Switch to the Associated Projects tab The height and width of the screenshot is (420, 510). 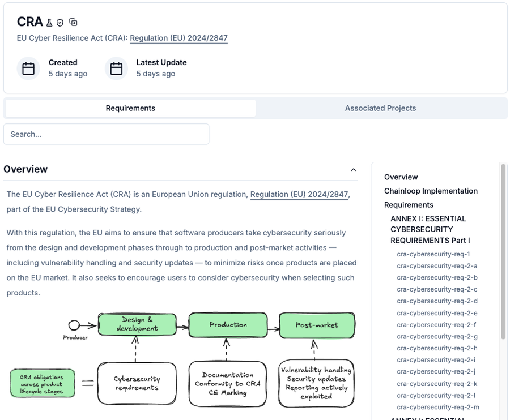380,108
